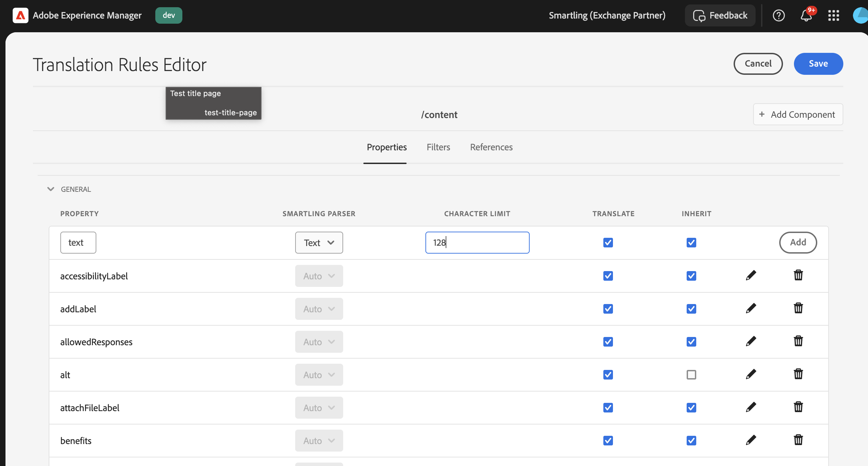Switch to the Filters tab

click(438, 147)
